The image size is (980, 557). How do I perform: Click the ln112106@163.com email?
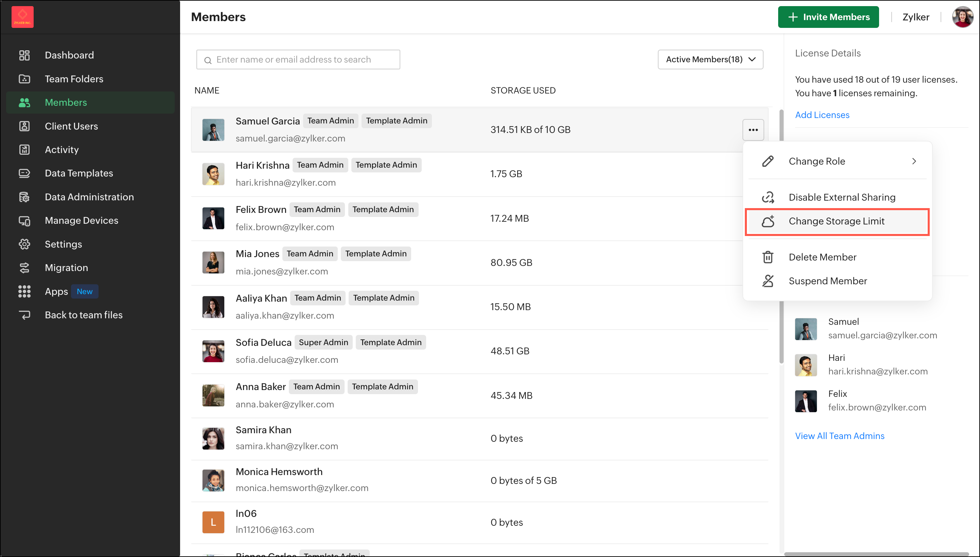point(275,530)
